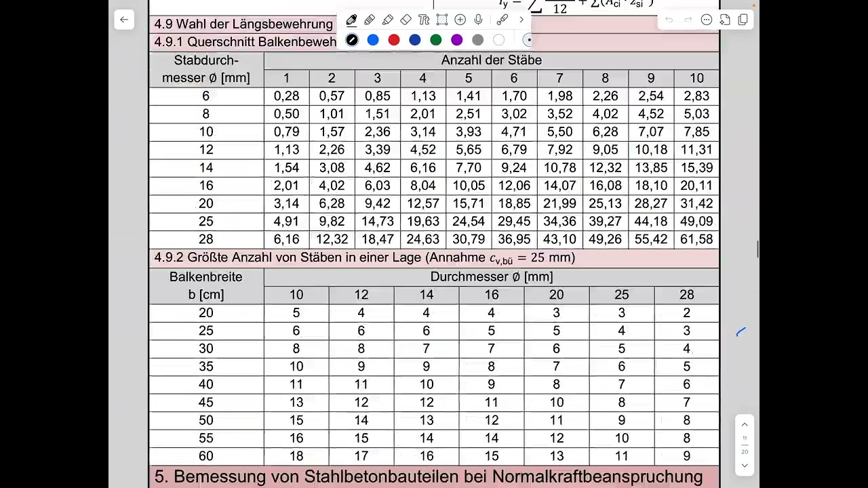This screenshot has height=488, width=868.
Task: Click header 'Balkenbreite'
Action: point(206,277)
